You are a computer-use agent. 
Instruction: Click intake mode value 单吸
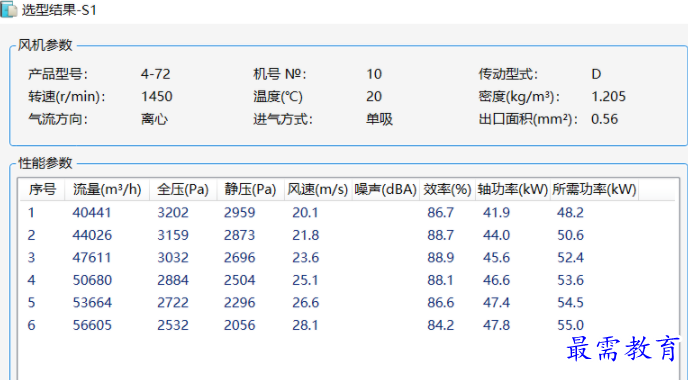click(x=380, y=119)
